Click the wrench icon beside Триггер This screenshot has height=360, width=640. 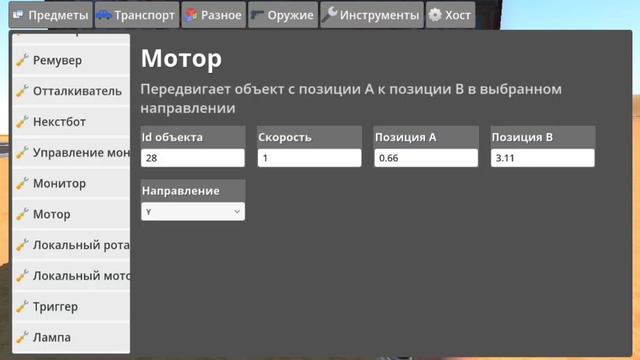22,306
